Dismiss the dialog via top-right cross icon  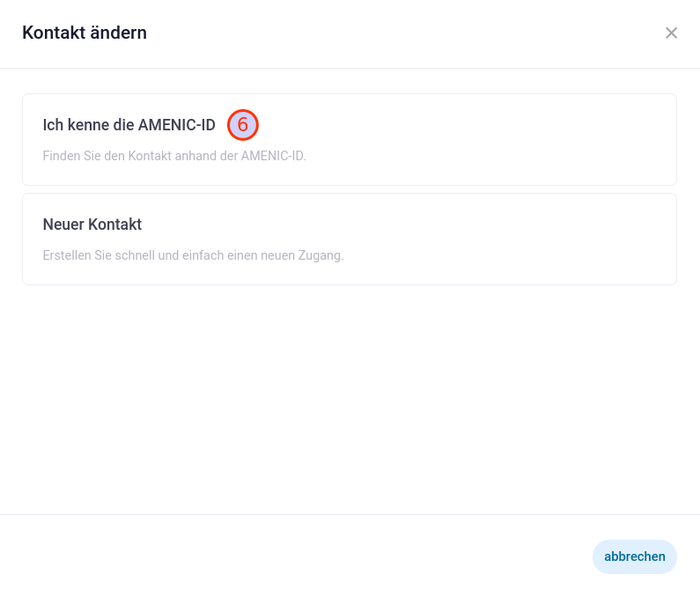pos(671,33)
